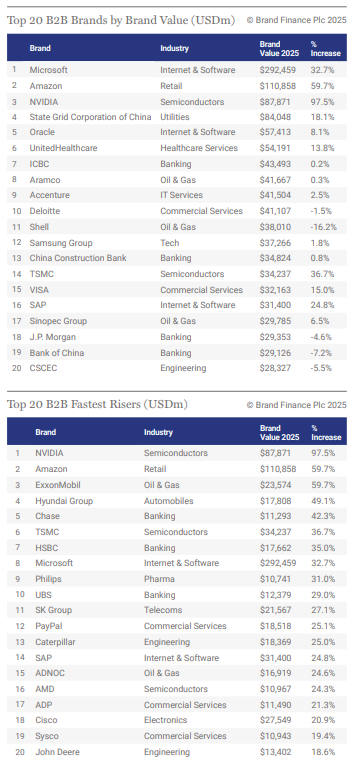362x775 pixels.
Task: Click NVIDIA brand value $87,871 in first table
Action: click(x=275, y=102)
